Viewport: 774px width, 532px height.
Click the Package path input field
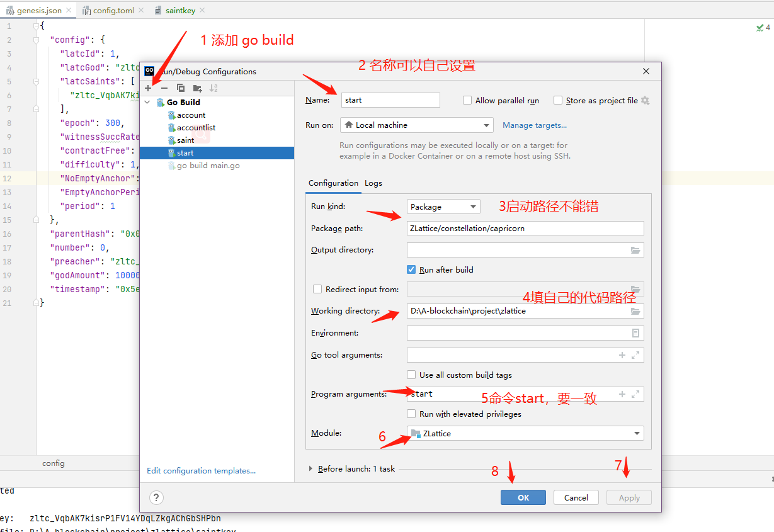coord(525,229)
